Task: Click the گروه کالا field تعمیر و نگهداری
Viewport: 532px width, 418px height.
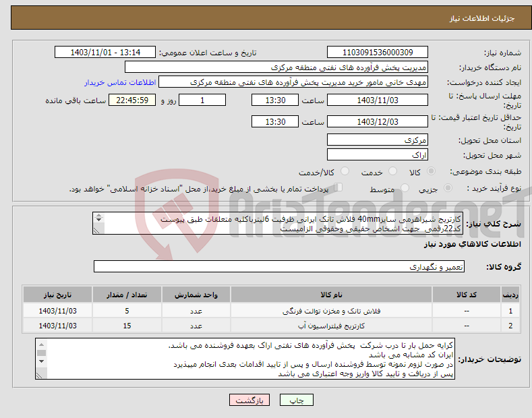Action: tap(279, 267)
